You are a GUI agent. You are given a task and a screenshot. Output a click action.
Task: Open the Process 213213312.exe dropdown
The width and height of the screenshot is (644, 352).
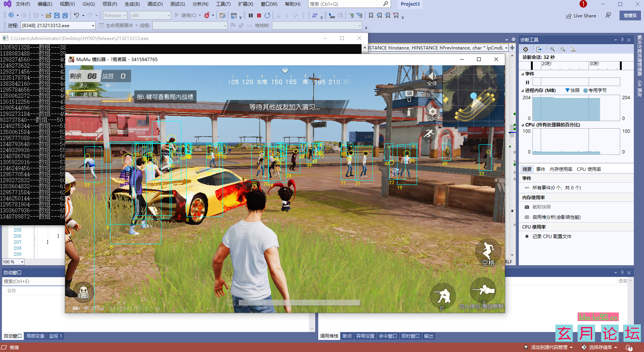click(58, 26)
